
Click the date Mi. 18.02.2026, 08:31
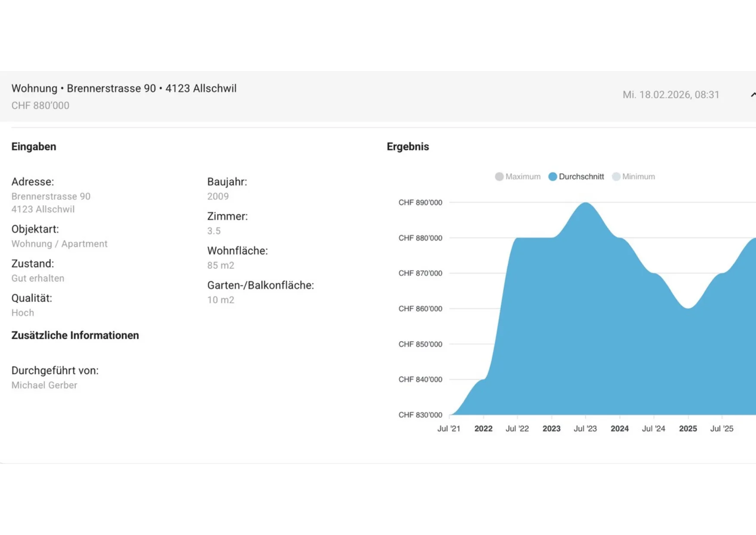coord(671,95)
